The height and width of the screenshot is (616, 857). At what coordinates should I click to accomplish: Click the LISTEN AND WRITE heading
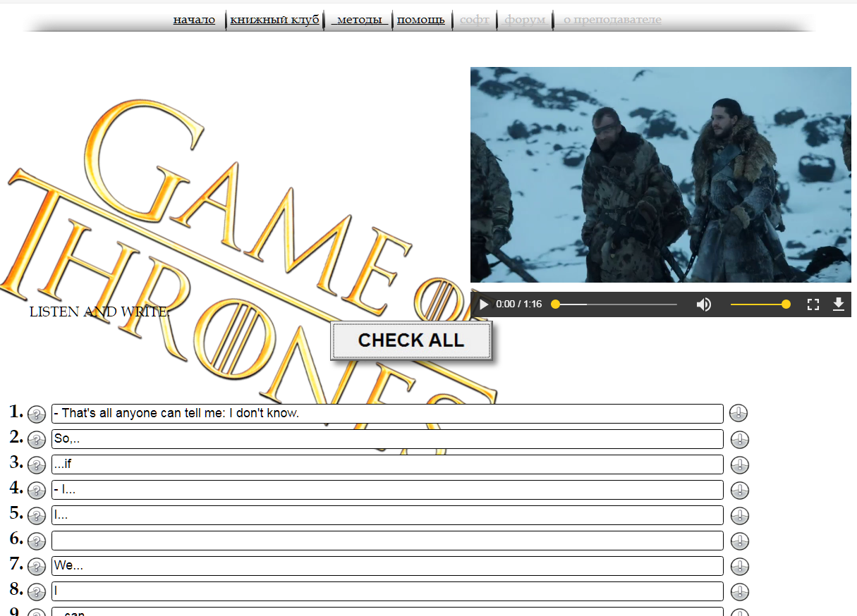98,312
